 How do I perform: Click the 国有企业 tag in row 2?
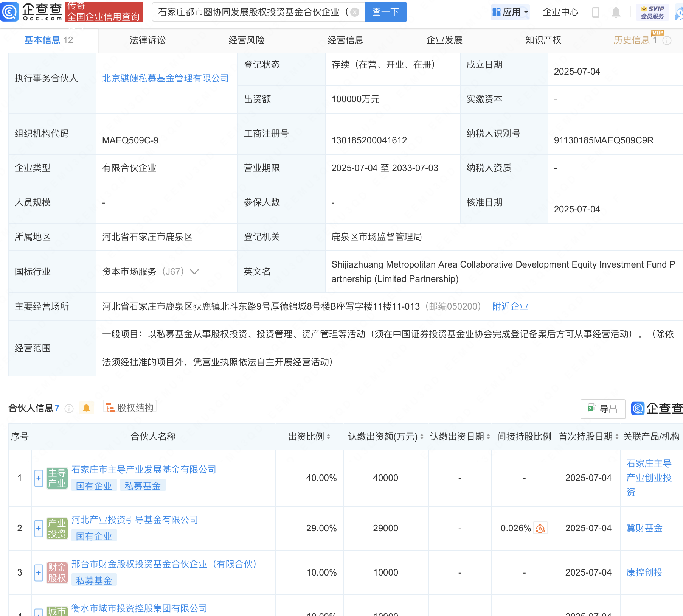[x=94, y=536]
